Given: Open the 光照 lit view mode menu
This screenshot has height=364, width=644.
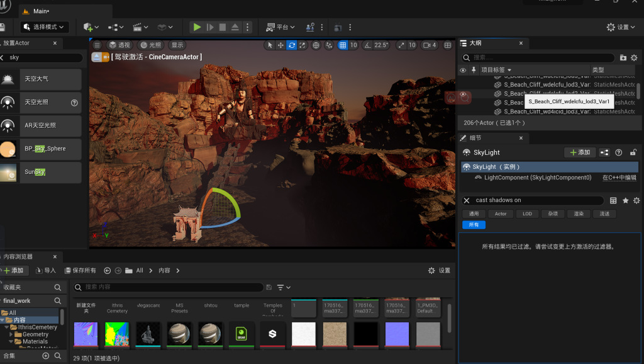Looking at the screenshot, I should [151, 45].
